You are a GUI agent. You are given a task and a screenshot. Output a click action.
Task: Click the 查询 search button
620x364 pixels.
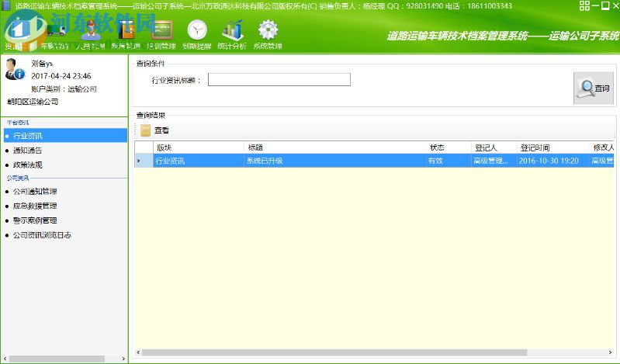pyautogui.click(x=594, y=88)
